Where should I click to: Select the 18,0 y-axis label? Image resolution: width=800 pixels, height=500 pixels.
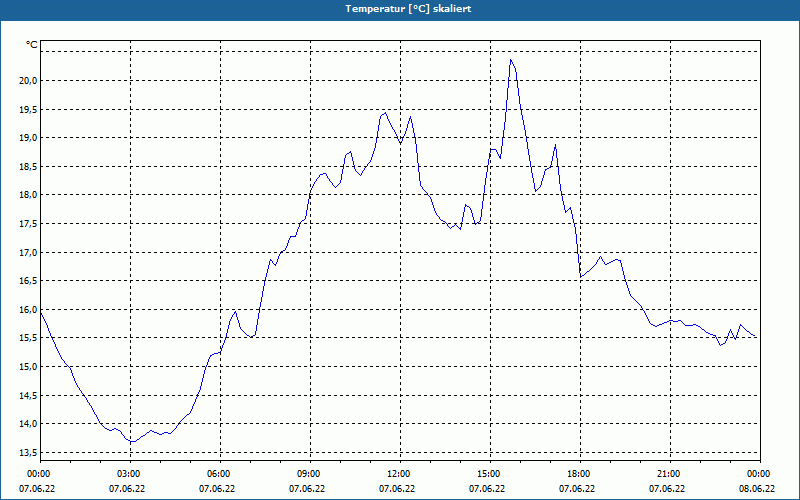(x=28, y=195)
